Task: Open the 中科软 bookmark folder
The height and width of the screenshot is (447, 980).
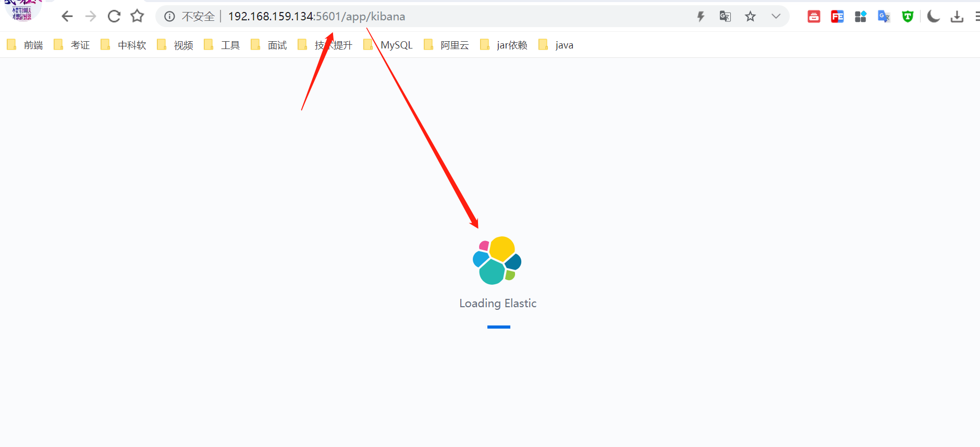Action: [124, 45]
